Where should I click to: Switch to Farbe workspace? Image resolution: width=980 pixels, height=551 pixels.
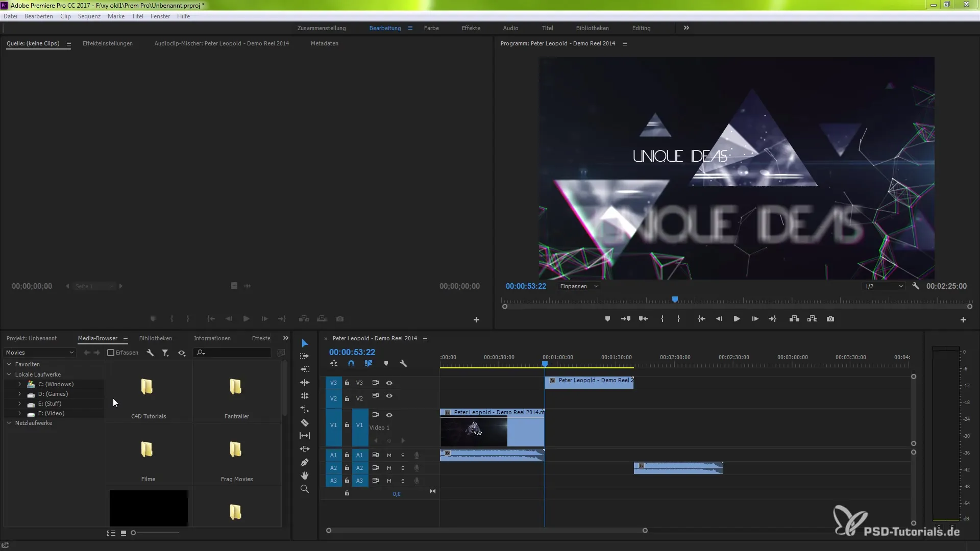point(431,28)
